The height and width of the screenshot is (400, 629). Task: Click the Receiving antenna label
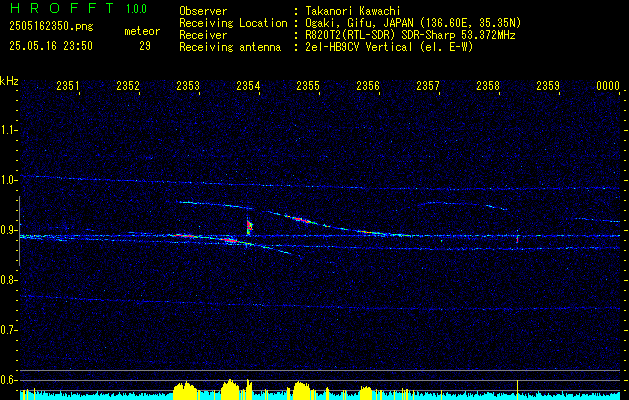coord(230,47)
